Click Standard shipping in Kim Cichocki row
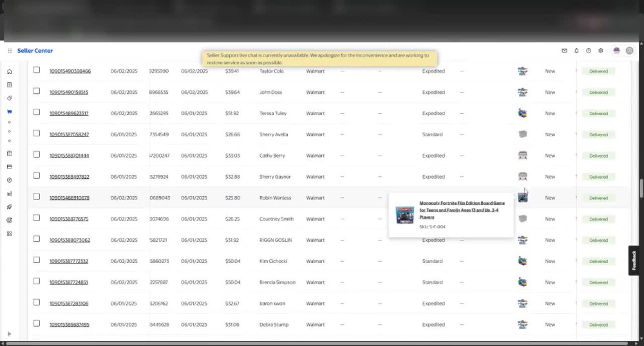 pos(432,261)
